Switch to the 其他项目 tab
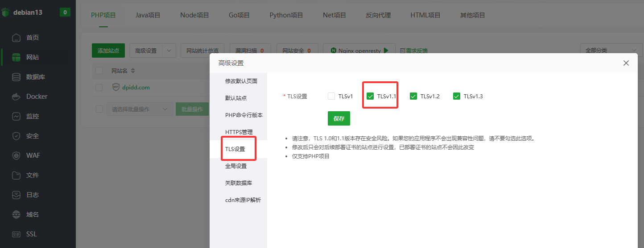The image size is (644, 248). pos(473,15)
